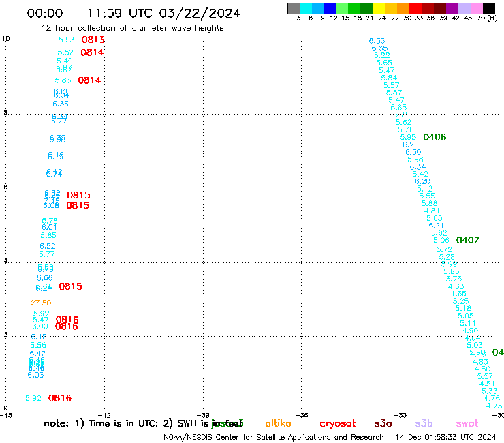Click the wave height value 5.72
This screenshot has width=504, height=443.
click(x=444, y=249)
